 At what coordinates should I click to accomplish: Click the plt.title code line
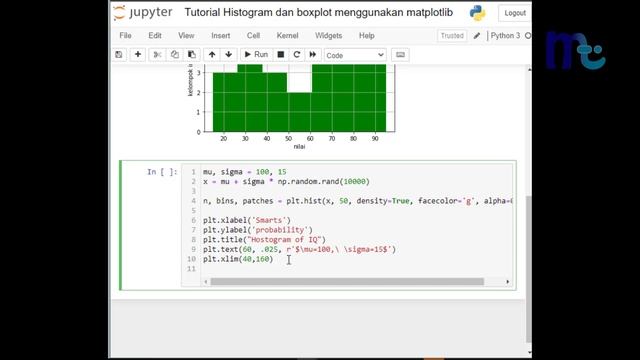[264, 240]
